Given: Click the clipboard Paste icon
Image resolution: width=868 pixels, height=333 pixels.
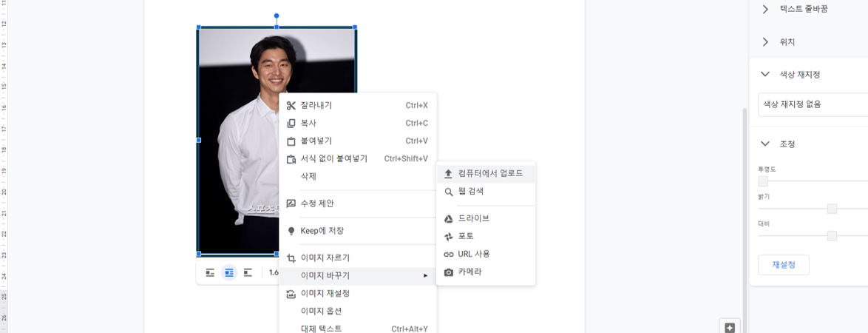Looking at the screenshot, I should tap(291, 141).
